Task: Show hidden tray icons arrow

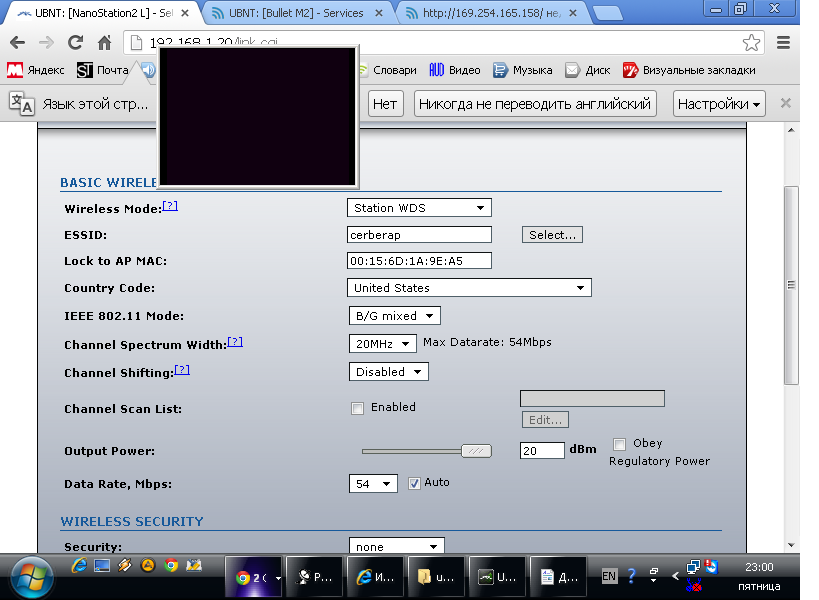Action: (675, 575)
